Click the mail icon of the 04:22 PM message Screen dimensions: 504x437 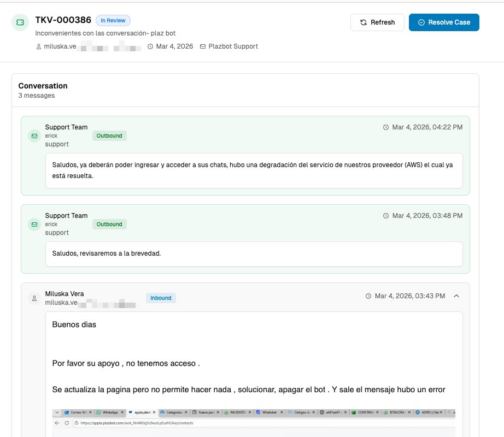34,136
